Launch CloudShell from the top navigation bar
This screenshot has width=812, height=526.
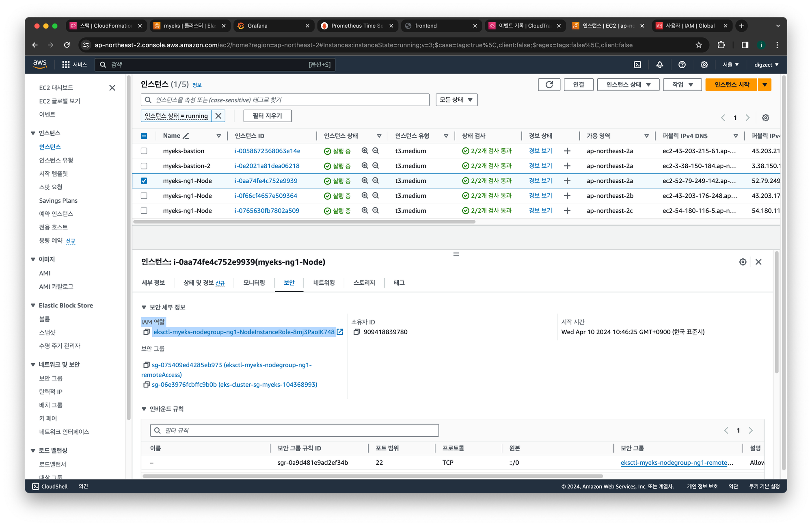[x=637, y=65]
